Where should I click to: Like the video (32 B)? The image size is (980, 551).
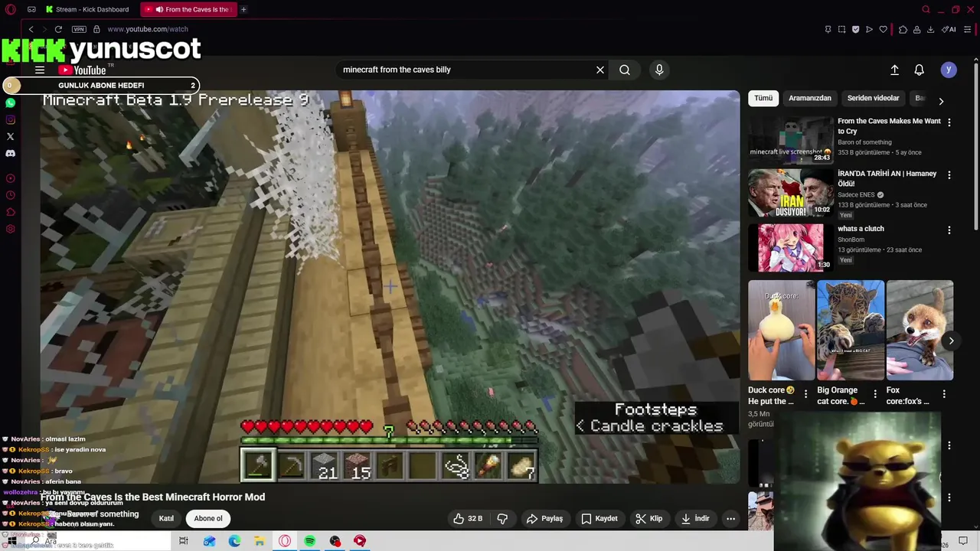tap(468, 519)
